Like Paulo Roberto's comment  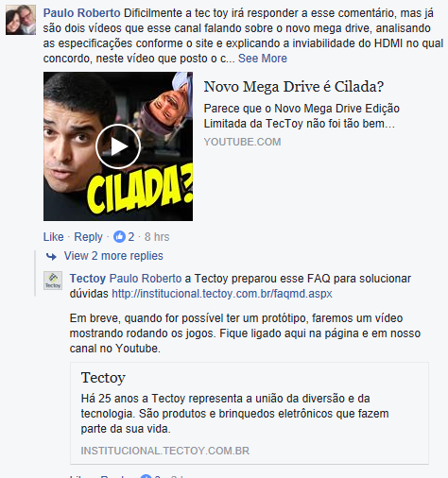click(53, 237)
